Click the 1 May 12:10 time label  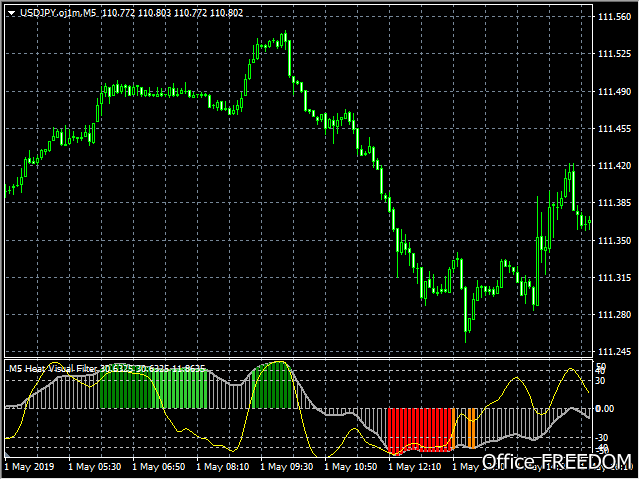[x=415, y=467]
